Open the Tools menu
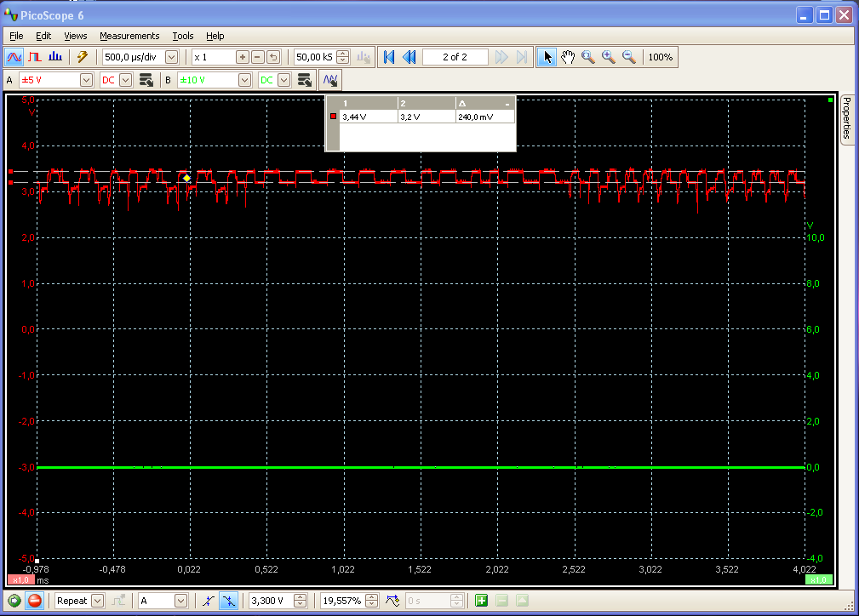This screenshot has width=859, height=616. point(183,36)
